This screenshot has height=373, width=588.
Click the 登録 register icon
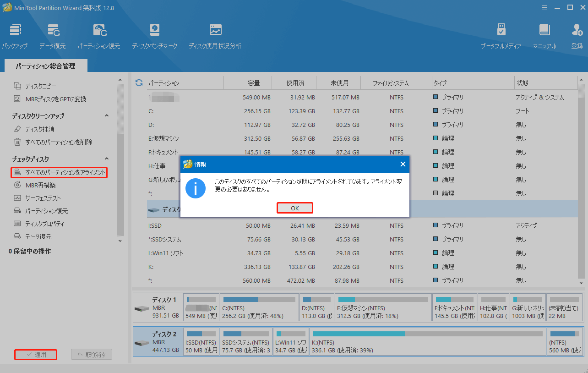click(x=577, y=36)
